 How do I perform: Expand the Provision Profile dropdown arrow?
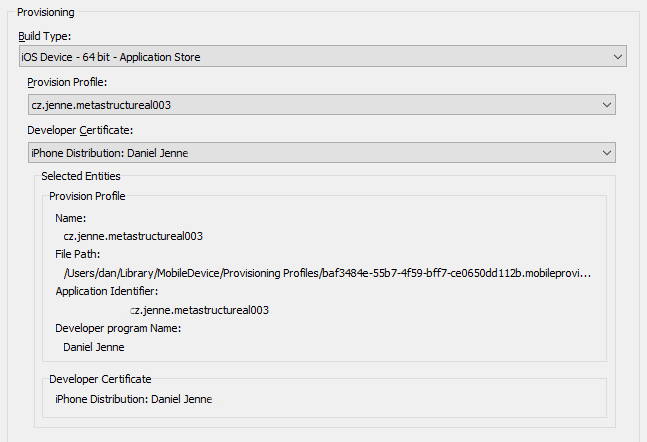606,105
